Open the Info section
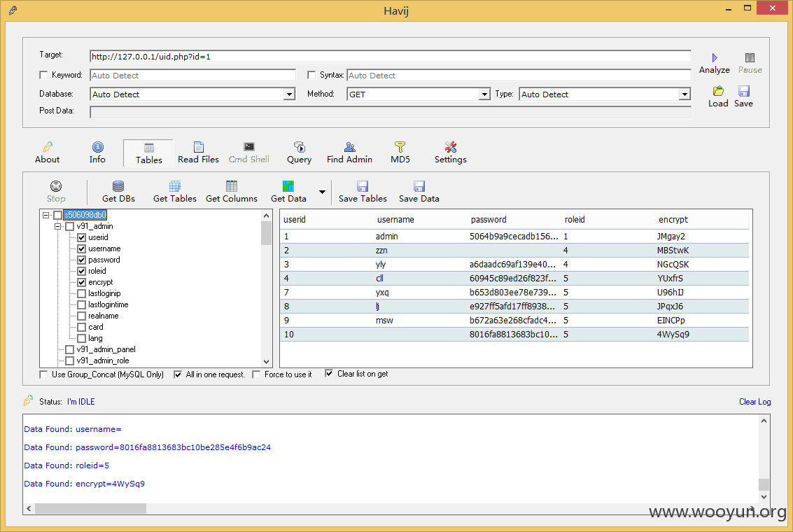Viewport: 793px width, 532px height. click(97, 153)
